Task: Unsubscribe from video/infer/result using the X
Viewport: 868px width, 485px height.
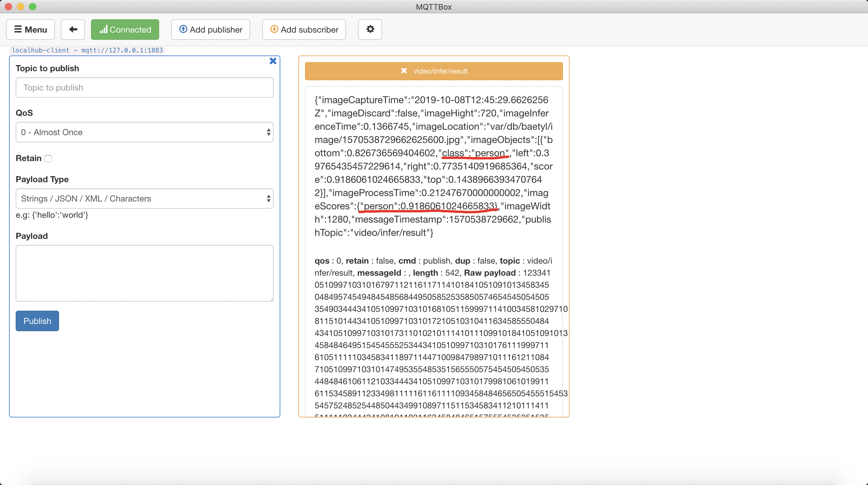Action: tap(404, 71)
